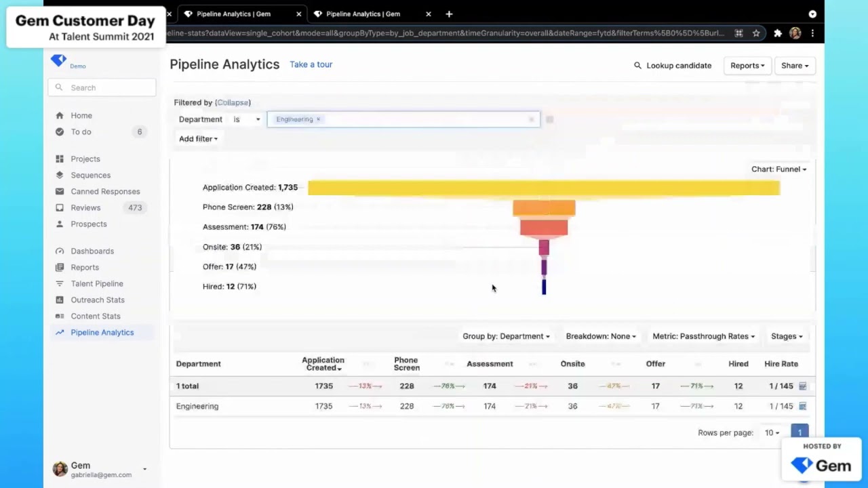This screenshot has width=868, height=488.
Task: Bookmark this page with the star icon
Action: coord(756,33)
